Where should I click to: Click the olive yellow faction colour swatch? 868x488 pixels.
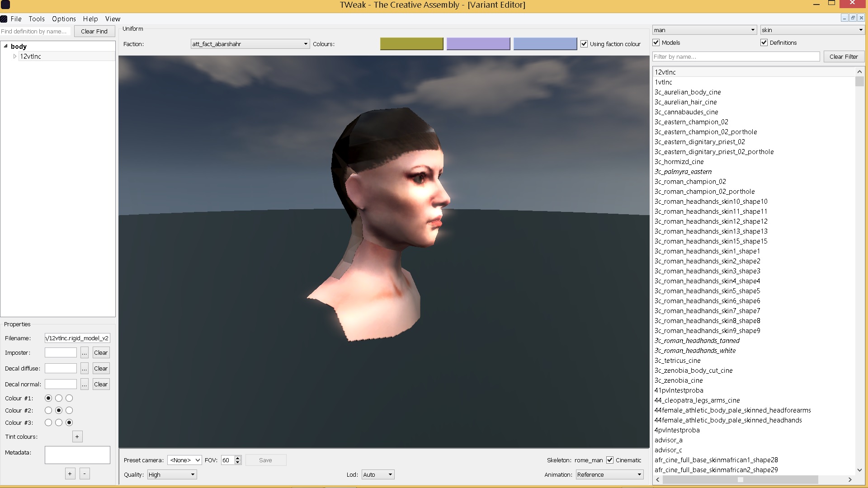tap(411, 44)
